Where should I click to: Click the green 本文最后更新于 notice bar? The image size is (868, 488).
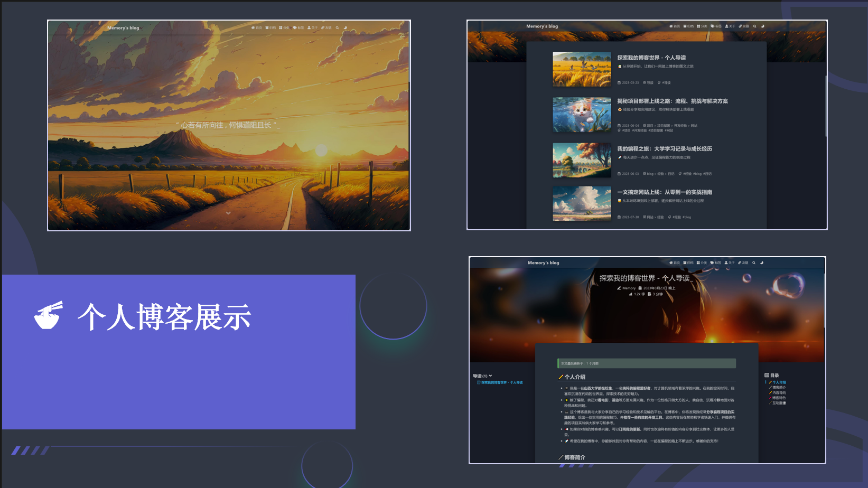[x=647, y=363]
